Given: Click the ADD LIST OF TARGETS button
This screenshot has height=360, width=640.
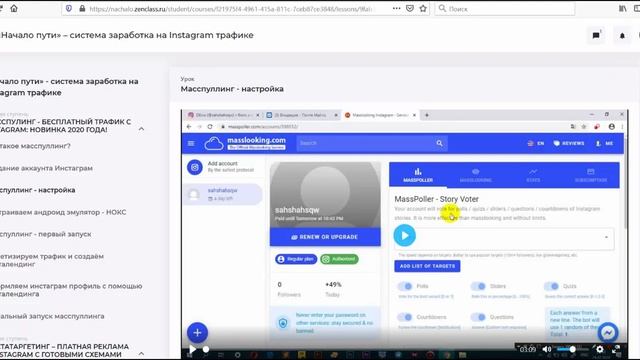Looking at the screenshot, I should click(x=427, y=266).
